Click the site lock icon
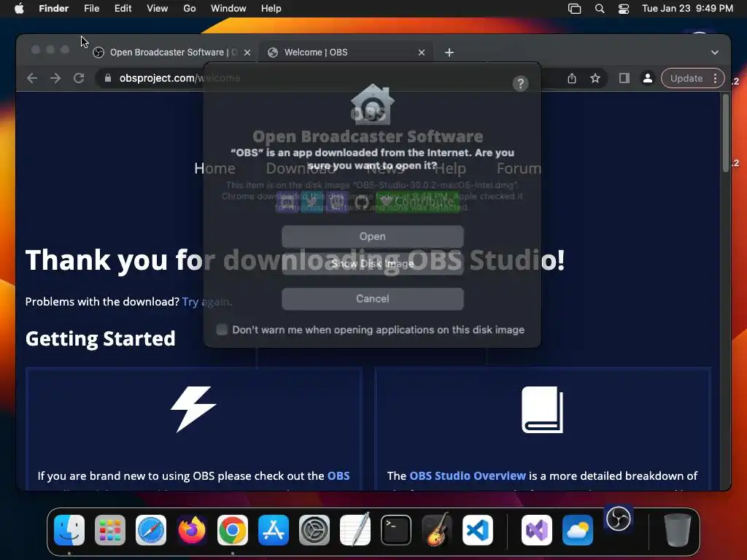The width and height of the screenshot is (747, 560). 108,78
